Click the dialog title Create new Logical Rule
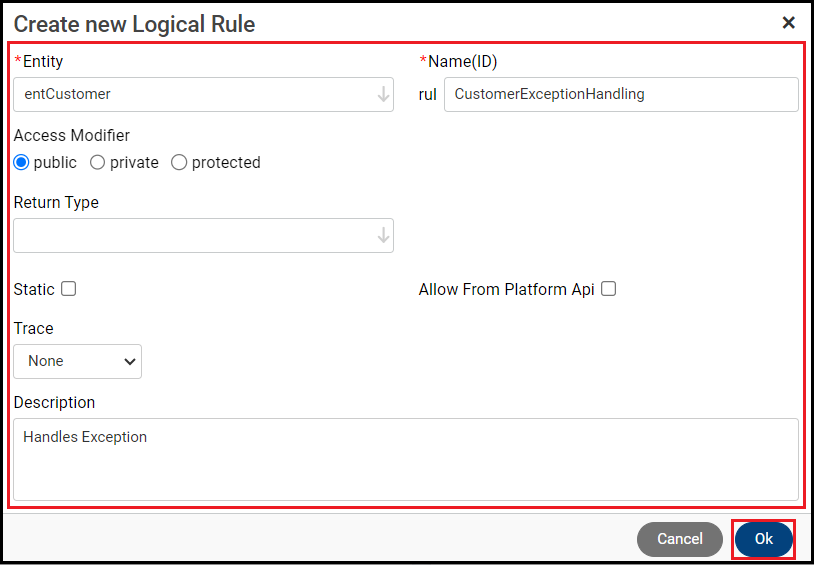Screen dimensions: 814x565 (x=134, y=24)
